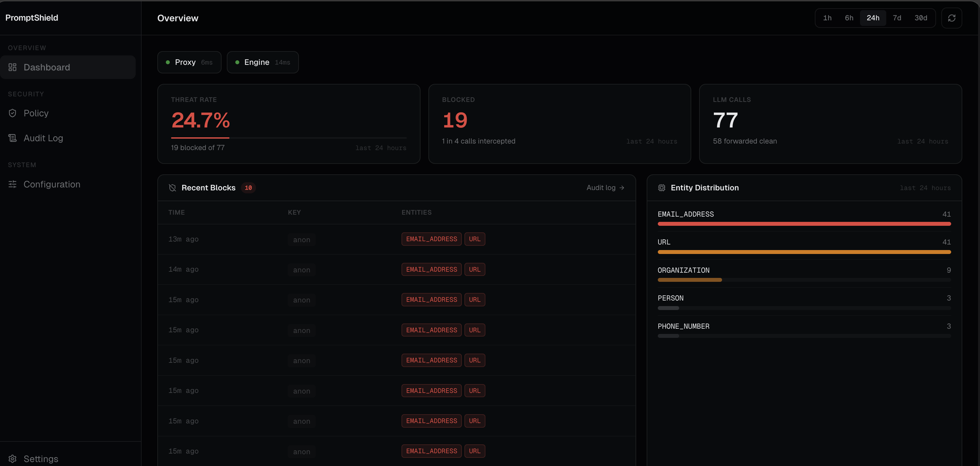Viewport: 980px width, 466px height.
Task: Click the EMAIL_ADDRESS distribution bar
Action: click(804, 224)
